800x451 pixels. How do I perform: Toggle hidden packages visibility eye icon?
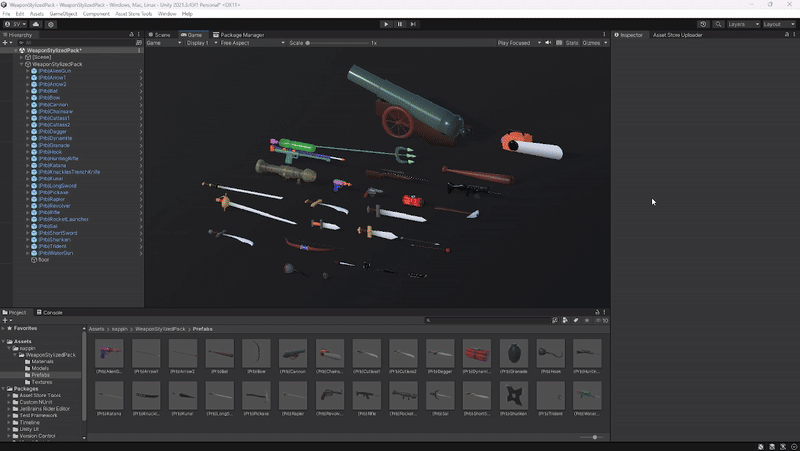pyautogui.click(x=602, y=320)
